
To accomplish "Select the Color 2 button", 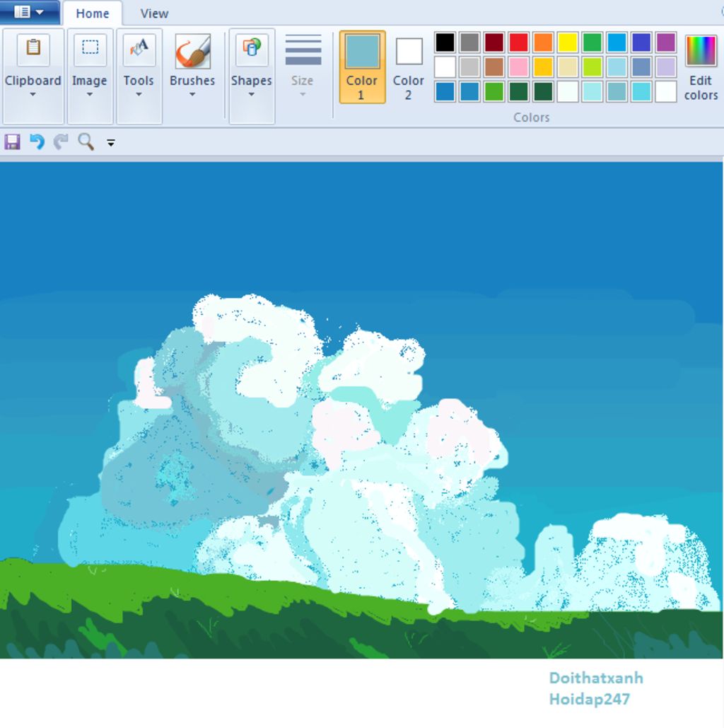I will [x=409, y=67].
